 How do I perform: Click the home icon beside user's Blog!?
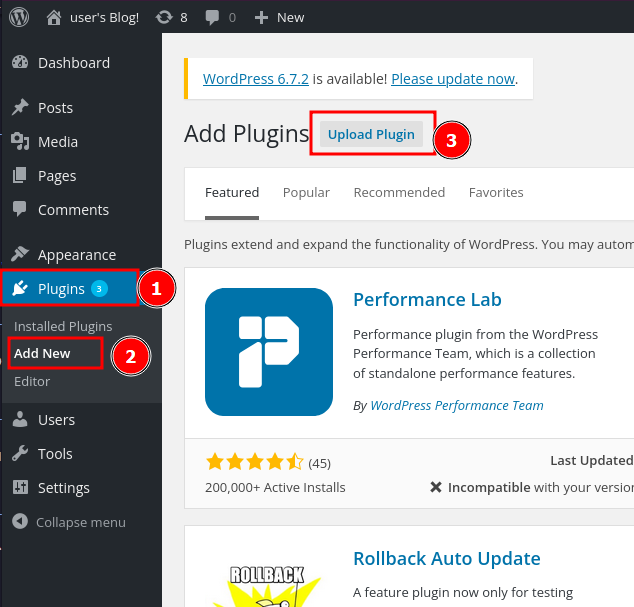(54, 17)
